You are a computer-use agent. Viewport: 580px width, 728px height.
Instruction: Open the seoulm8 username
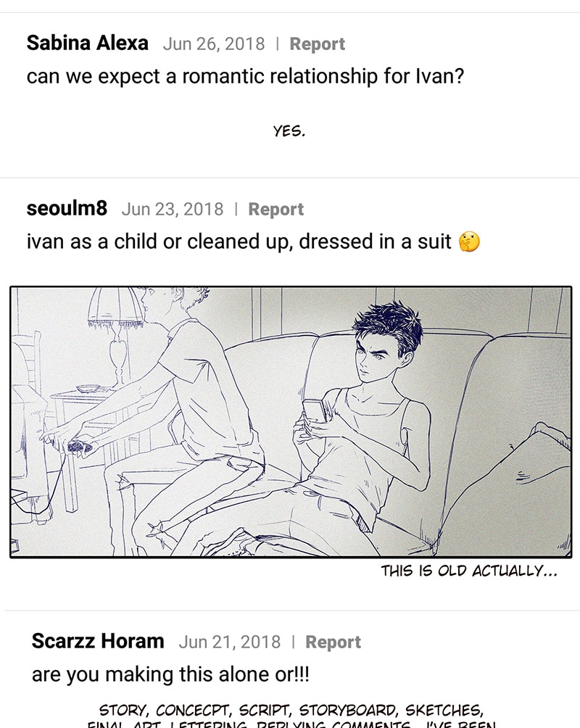pyautogui.click(x=67, y=209)
